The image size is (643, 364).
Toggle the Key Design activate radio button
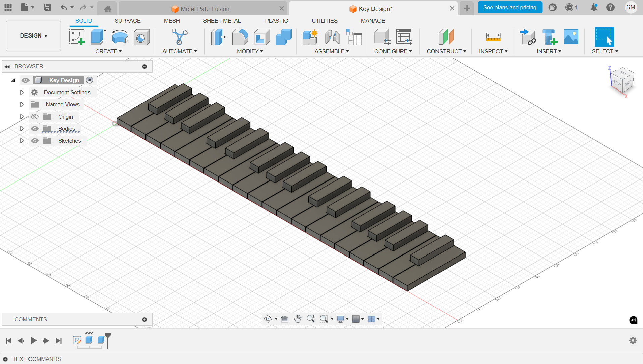[89, 80]
